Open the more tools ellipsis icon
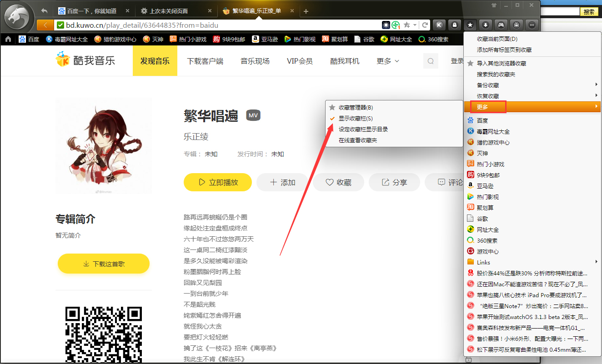The width and height of the screenshot is (602, 364). pos(532,25)
